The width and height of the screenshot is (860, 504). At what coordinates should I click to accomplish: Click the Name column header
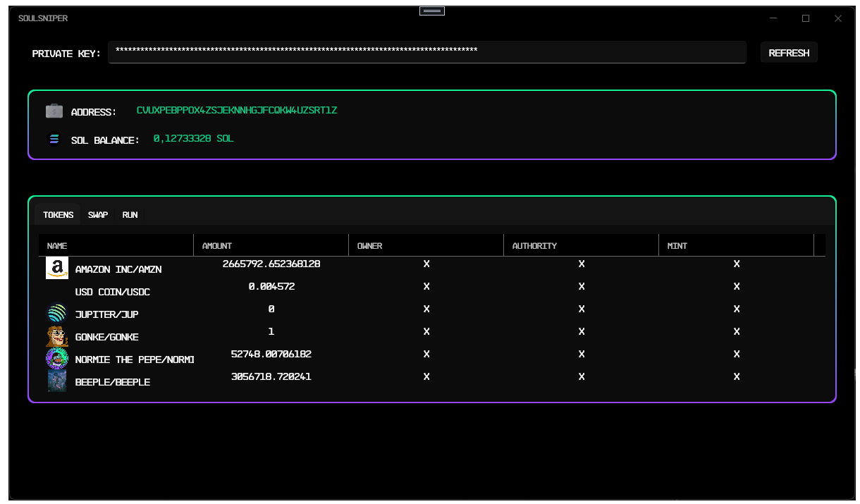point(56,245)
